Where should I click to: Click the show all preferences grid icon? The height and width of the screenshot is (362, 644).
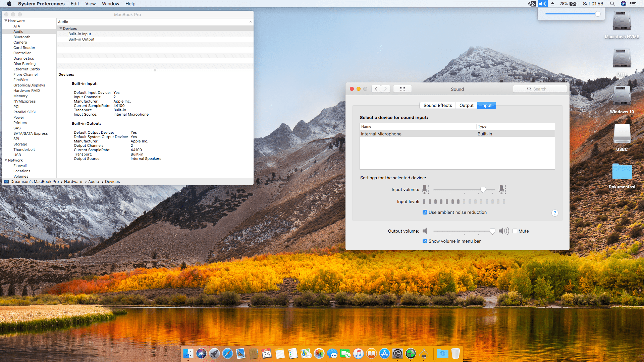(402, 89)
